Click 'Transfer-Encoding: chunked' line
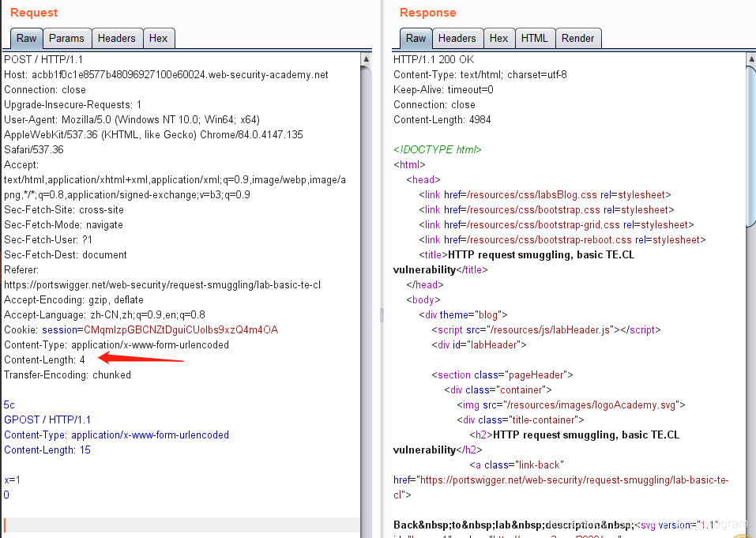756x538 pixels. point(67,374)
